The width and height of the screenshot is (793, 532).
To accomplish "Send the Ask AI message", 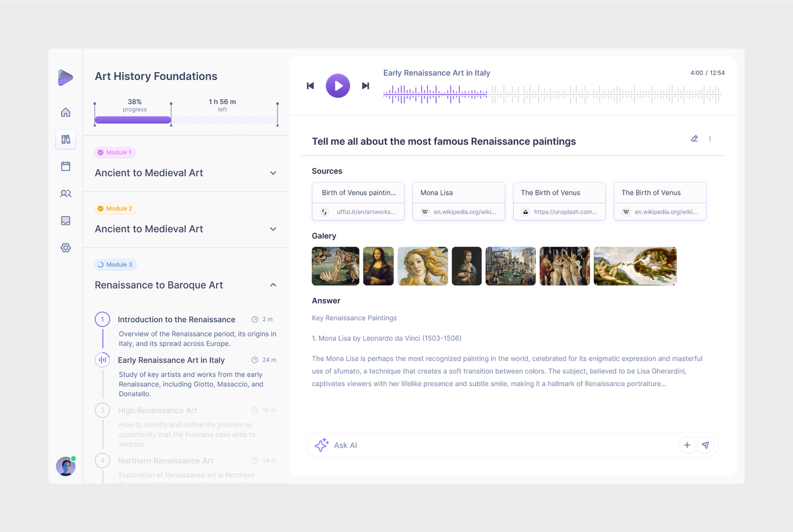I will pyautogui.click(x=706, y=445).
